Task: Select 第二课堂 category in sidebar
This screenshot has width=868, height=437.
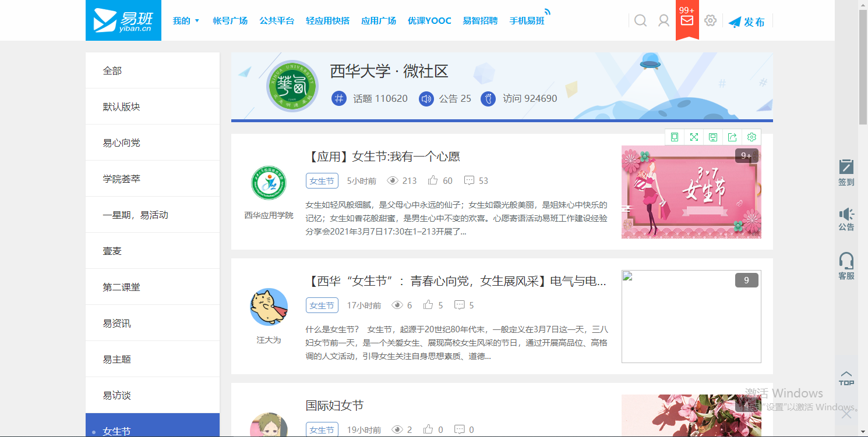Action: click(122, 287)
